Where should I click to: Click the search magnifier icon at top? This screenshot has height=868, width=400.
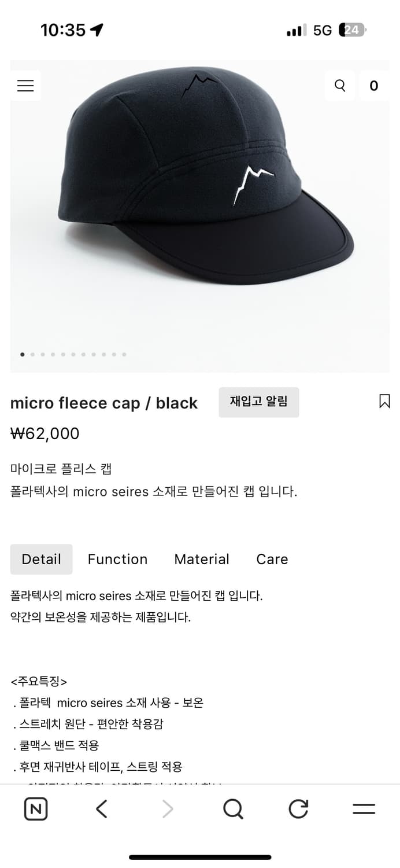[x=339, y=85]
